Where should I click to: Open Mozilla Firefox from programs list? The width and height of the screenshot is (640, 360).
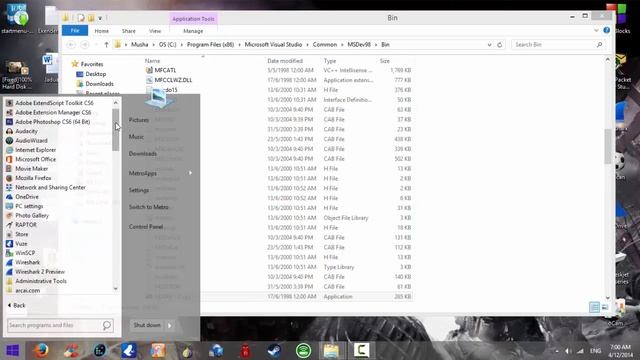point(33,178)
